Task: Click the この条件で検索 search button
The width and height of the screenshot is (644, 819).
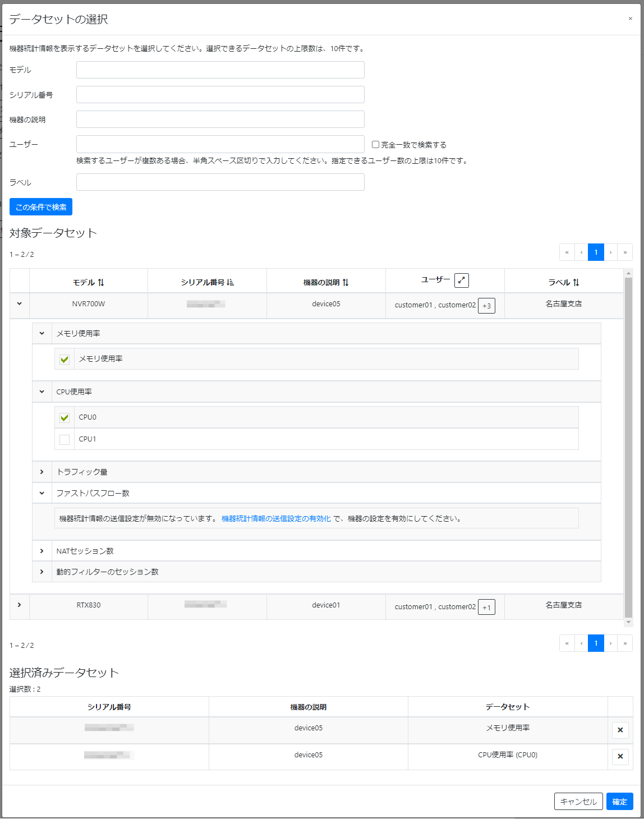Action: (40, 206)
